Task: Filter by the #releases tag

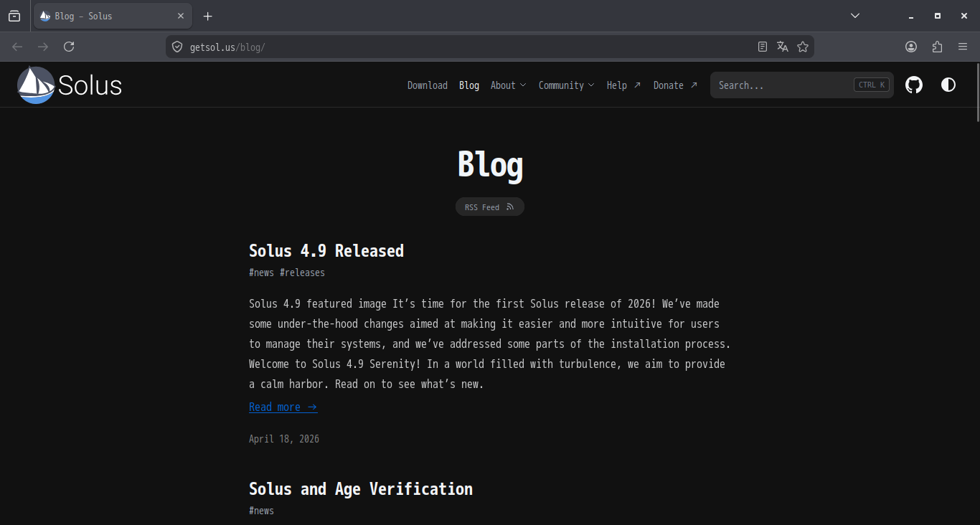Action: (302, 273)
